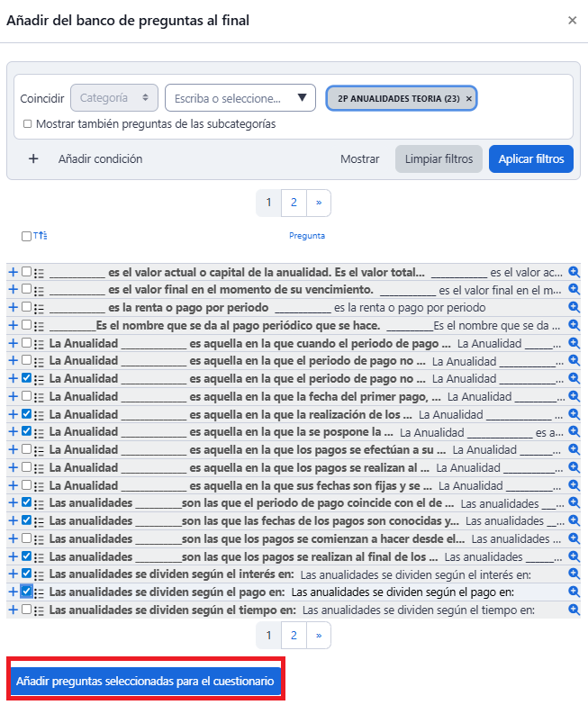Viewport: 588px width, 705px height.
Task: Click next page arrow in bottom pagination
Action: 319,636
